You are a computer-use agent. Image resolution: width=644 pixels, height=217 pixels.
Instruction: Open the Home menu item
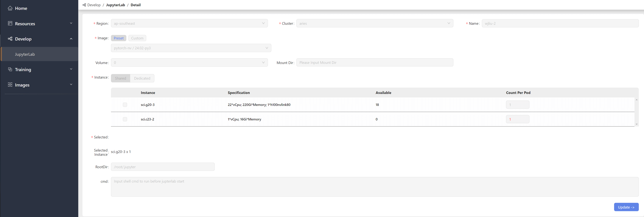click(39, 8)
